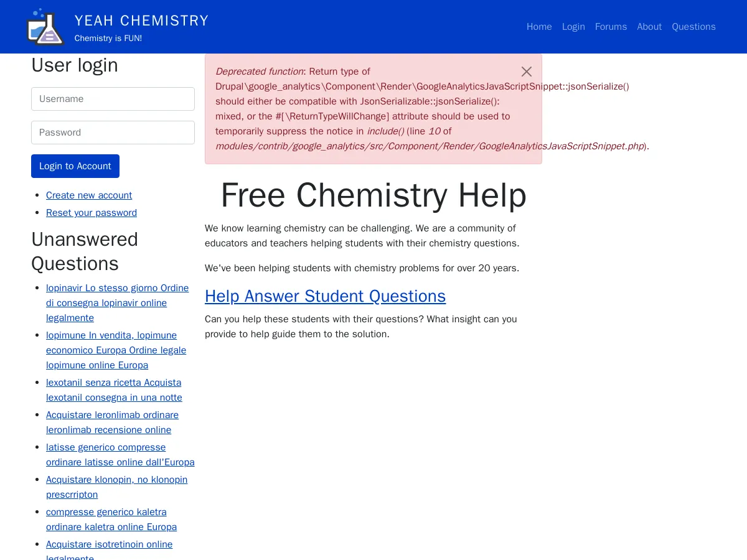Image resolution: width=747 pixels, height=560 pixels.
Task: Open the Home navigation item
Action: coord(539,26)
